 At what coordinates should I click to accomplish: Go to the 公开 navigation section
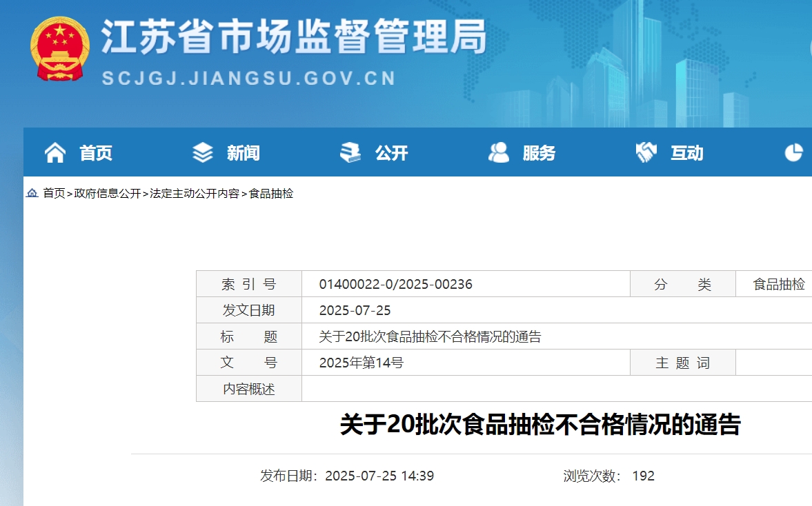(x=392, y=153)
